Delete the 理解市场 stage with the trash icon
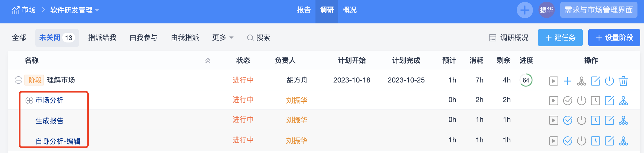This screenshot has height=153, width=644. 623,81
